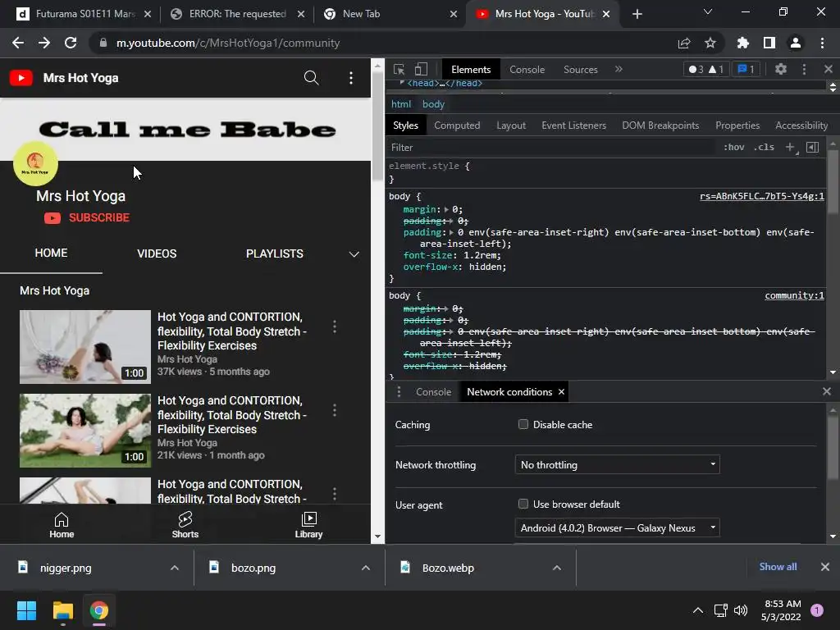
Task: Go to Home in the bottom navigation
Action: [62, 524]
